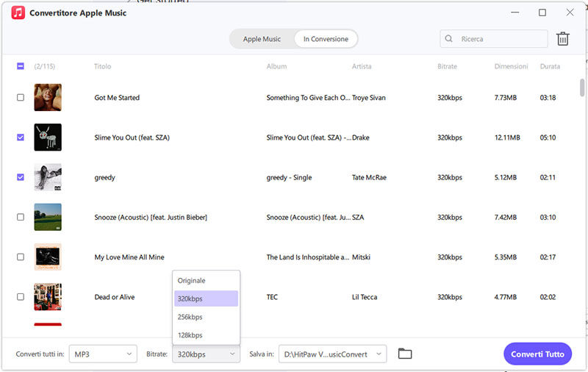Click artist name Mitski
Viewport: 588px width, 372px height.
click(361, 257)
